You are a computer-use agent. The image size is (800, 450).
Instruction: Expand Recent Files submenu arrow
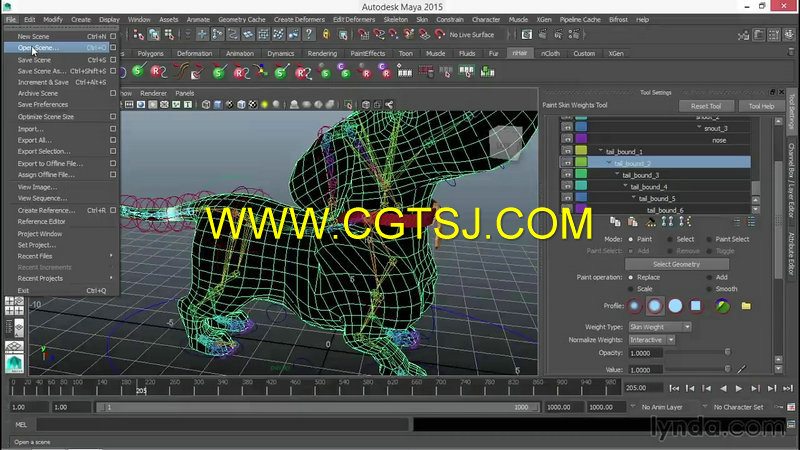(111, 256)
